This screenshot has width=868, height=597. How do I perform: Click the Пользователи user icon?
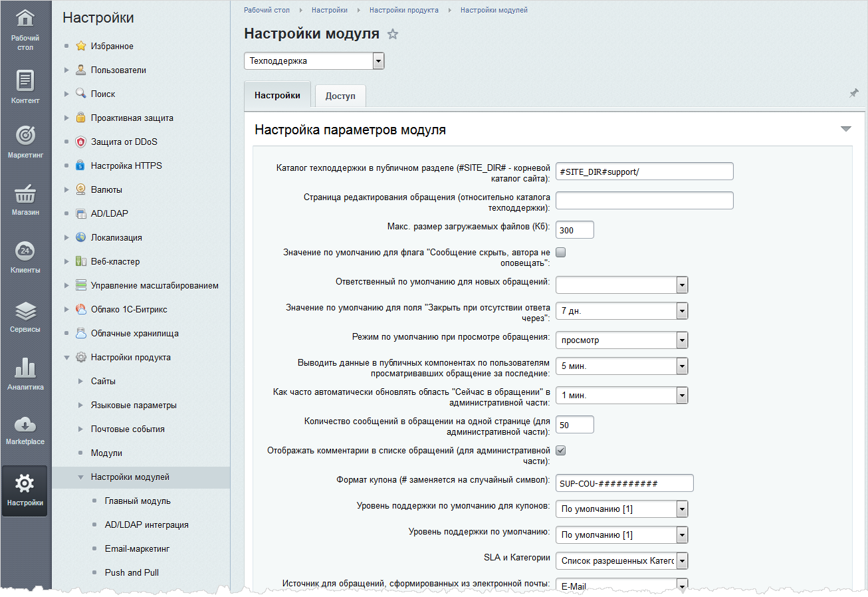coord(81,70)
